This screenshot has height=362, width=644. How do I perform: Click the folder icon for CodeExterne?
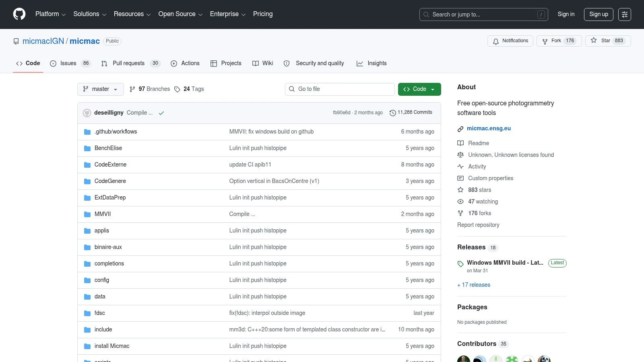click(87, 165)
